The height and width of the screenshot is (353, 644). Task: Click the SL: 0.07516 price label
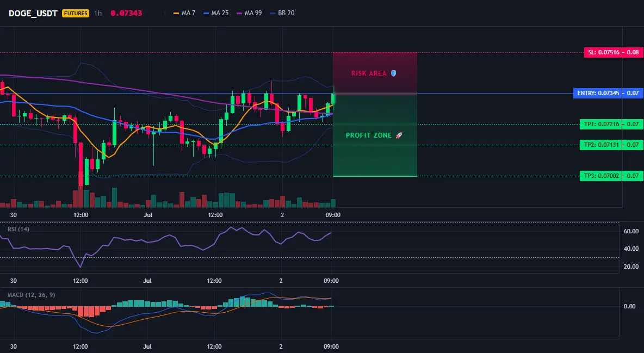(x=603, y=52)
